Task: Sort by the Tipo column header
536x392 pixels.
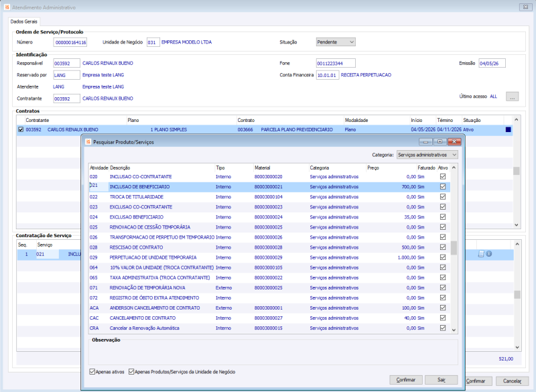Action: [234, 168]
